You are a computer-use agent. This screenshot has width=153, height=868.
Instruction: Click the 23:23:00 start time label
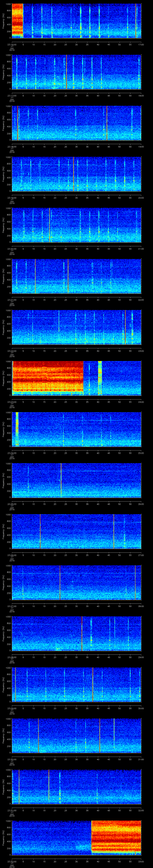click(12, 402)
